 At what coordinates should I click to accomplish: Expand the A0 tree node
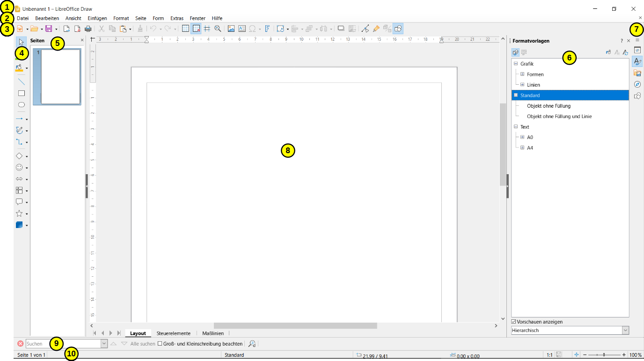point(522,137)
